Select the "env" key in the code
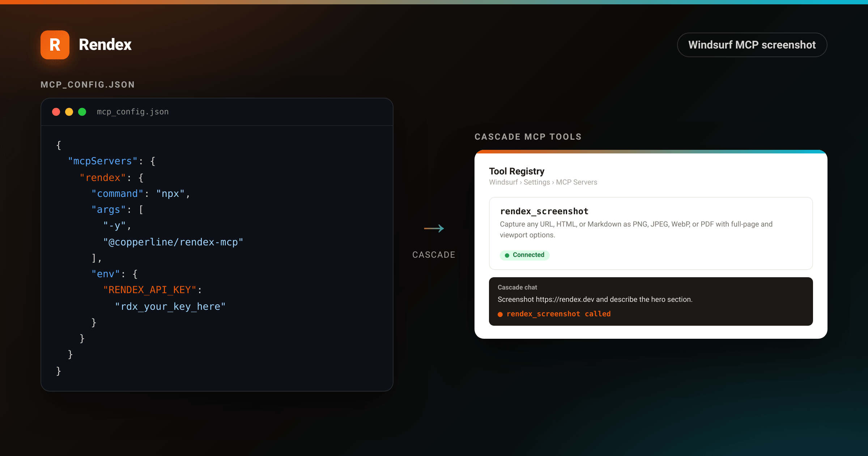The image size is (868, 456). [x=106, y=274]
